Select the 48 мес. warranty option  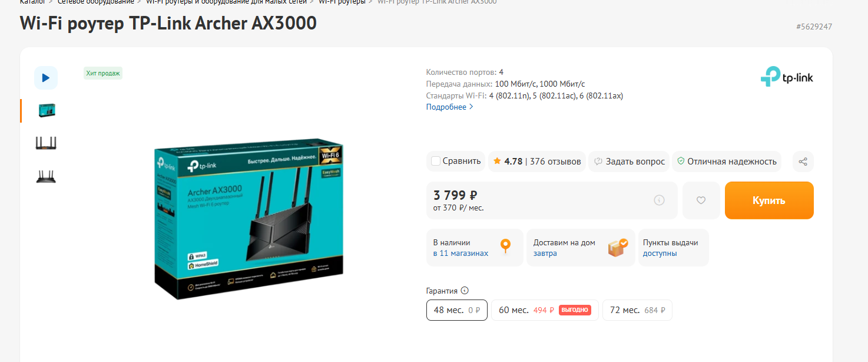(x=457, y=310)
